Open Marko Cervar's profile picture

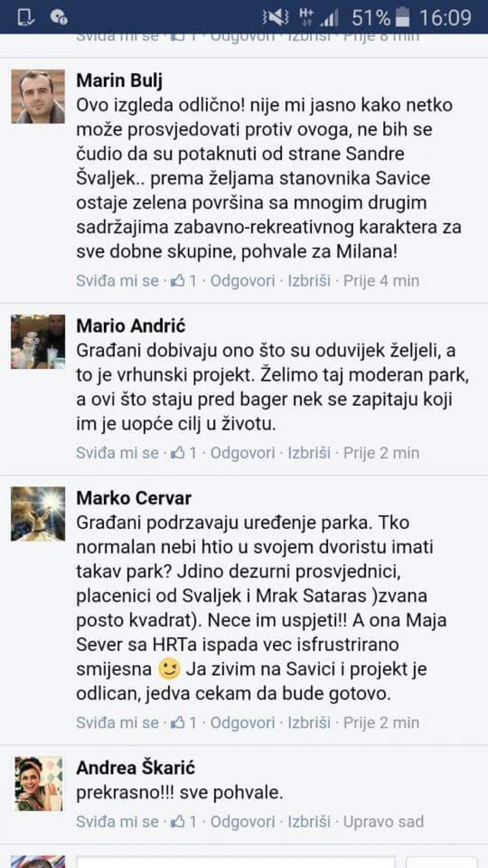38,514
